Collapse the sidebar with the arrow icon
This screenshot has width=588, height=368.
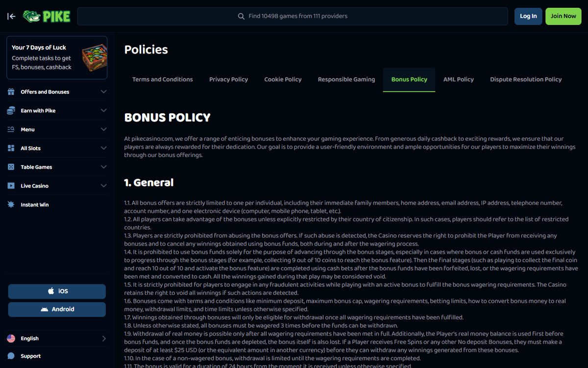11,16
